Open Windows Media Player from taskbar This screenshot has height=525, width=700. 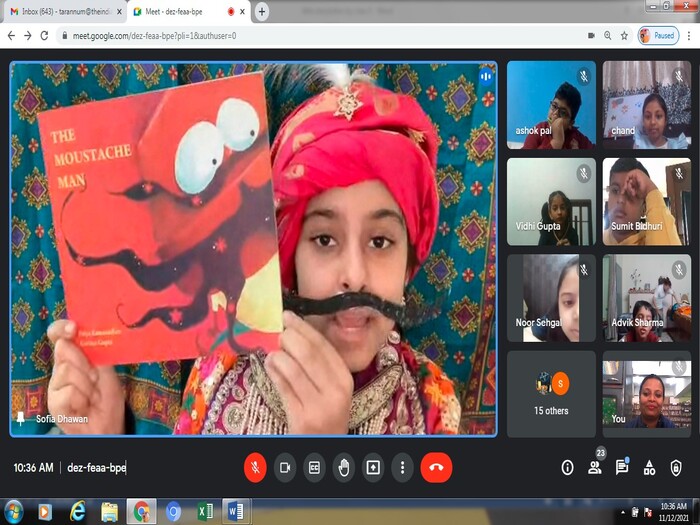45,512
